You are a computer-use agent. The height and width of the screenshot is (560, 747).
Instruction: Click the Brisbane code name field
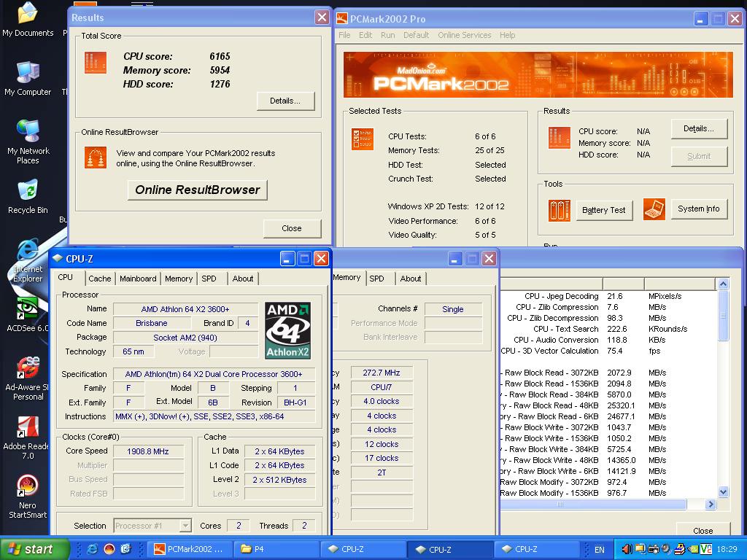(x=152, y=323)
